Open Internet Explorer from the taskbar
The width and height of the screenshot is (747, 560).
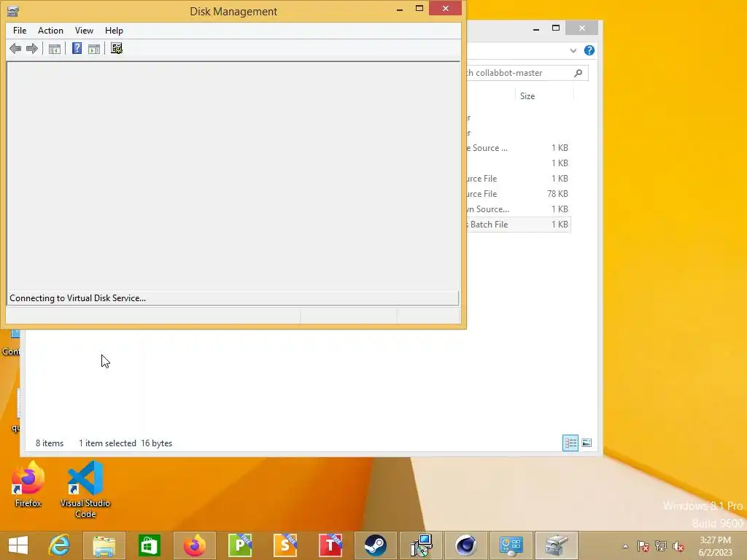[x=59, y=545]
